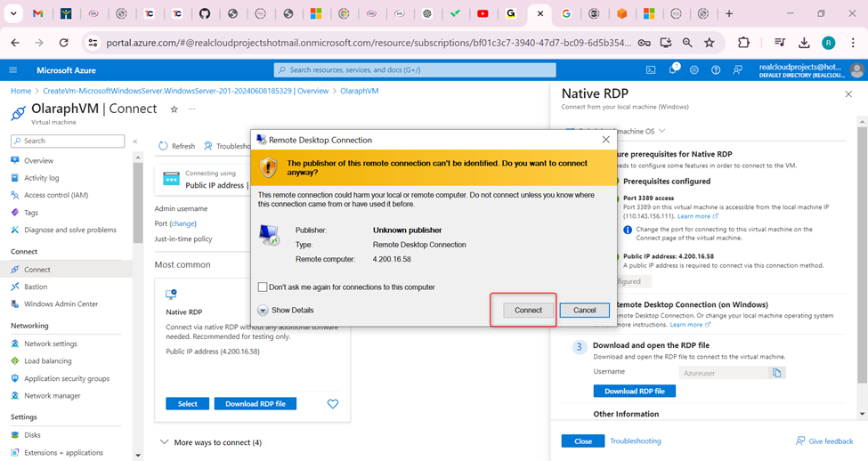Open Azure help question mark icon
Viewport: 868px width, 461px height.
click(x=716, y=70)
